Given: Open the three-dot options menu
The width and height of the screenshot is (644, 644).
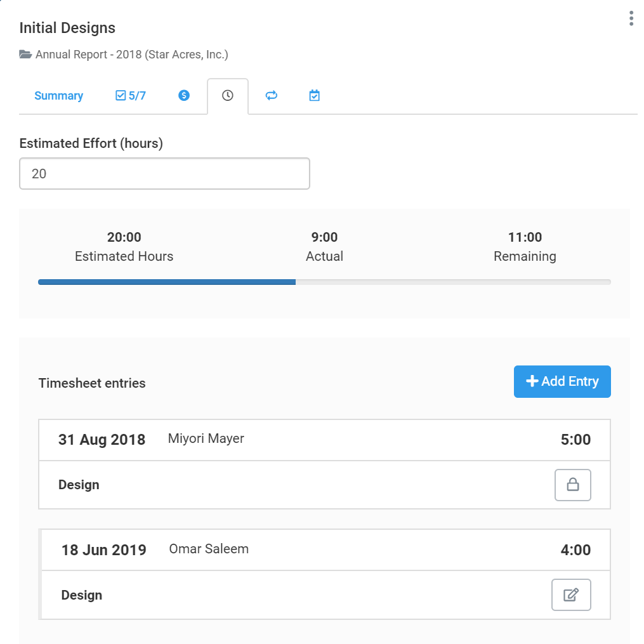Looking at the screenshot, I should click(631, 18).
